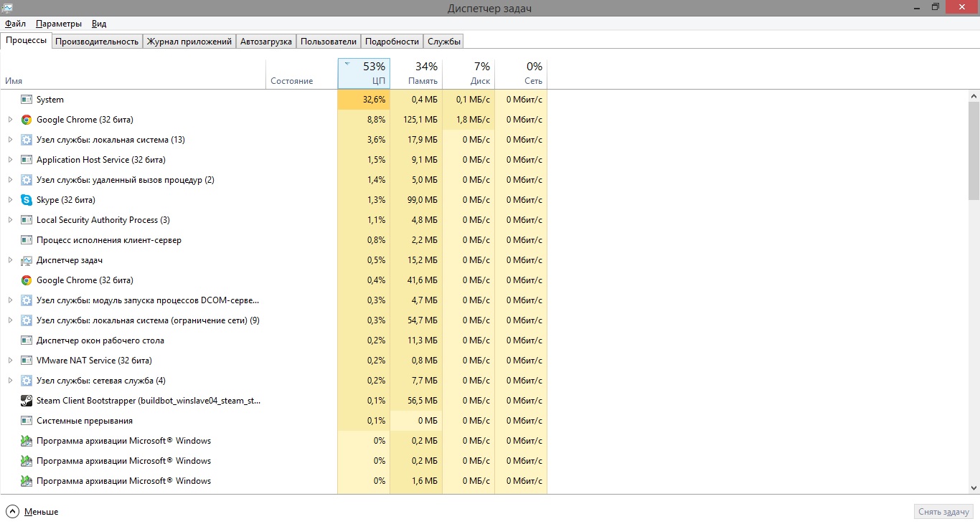Select the Процессы tab

click(27, 41)
